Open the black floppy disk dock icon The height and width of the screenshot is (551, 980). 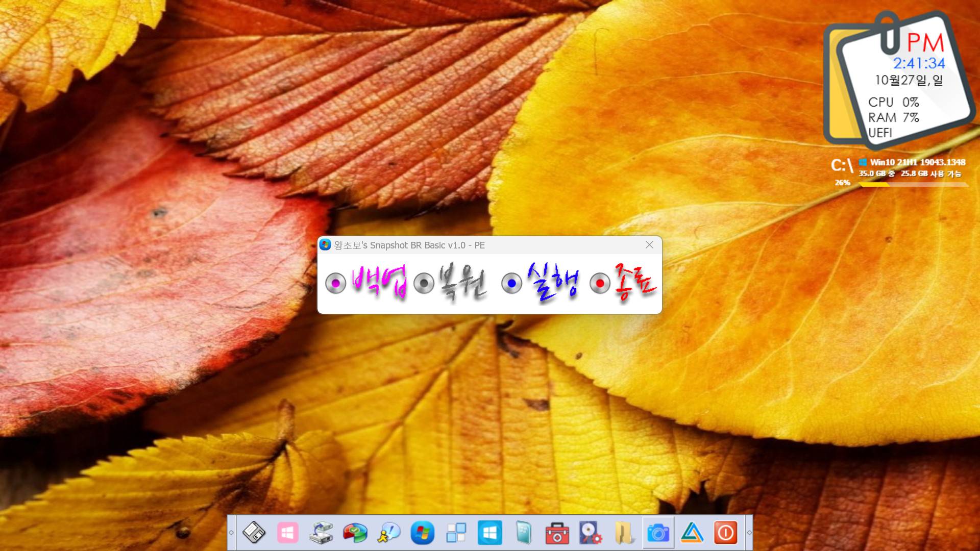click(254, 533)
